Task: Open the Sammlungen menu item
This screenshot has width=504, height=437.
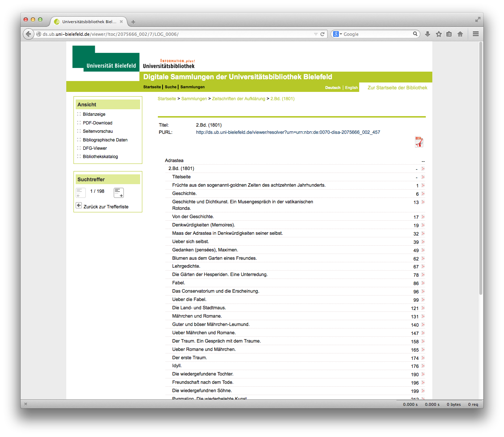Action: point(192,87)
